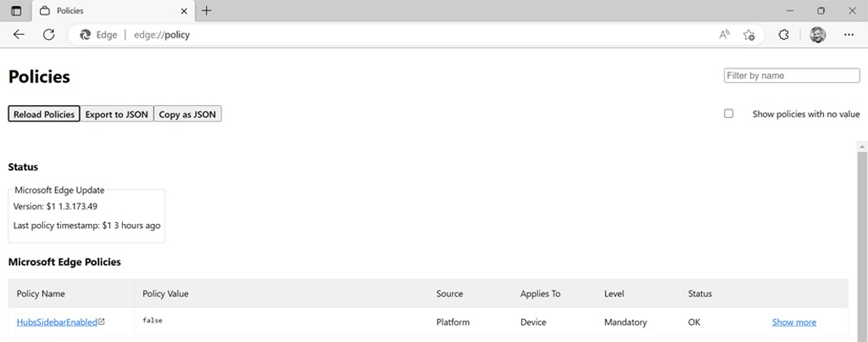Open the HubsSidebarEnabled policy link

[x=57, y=322]
